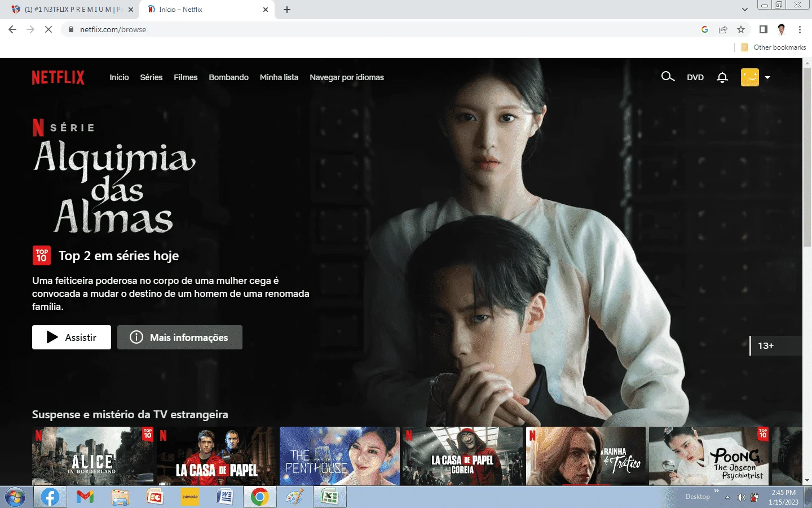Viewport: 812px width, 508px height.
Task: Open the Filmes section
Action: click(186, 77)
